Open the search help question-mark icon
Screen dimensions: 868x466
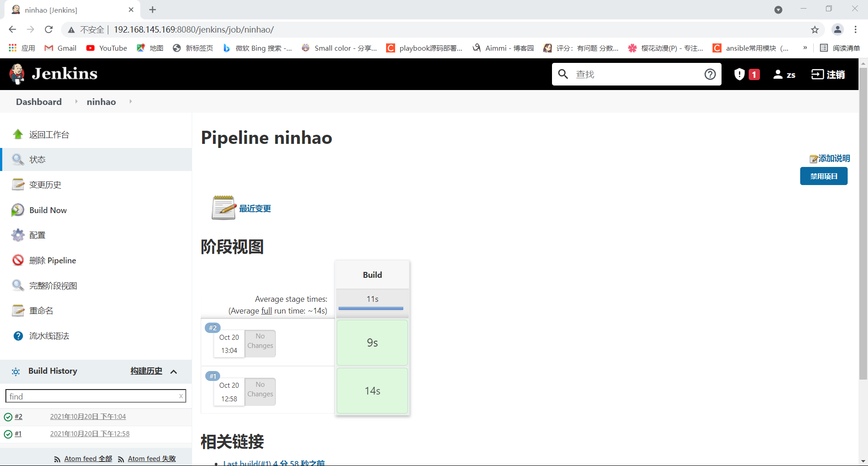[x=710, y=74]
